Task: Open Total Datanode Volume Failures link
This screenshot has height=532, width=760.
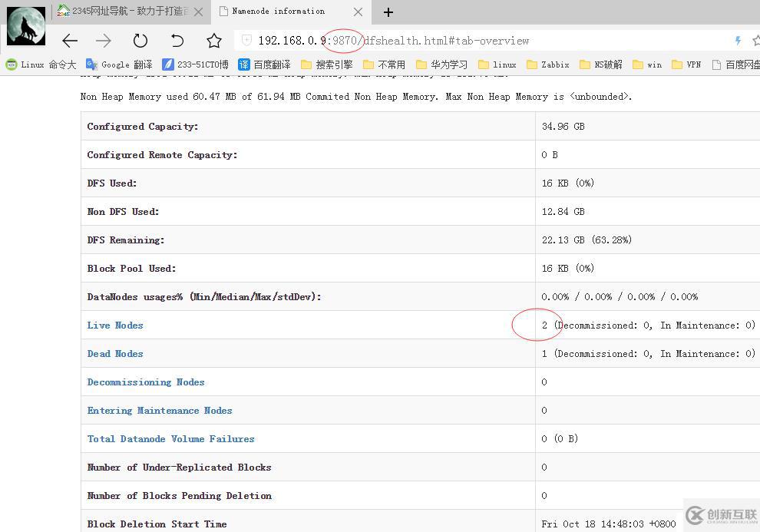Action: [170, 439]
